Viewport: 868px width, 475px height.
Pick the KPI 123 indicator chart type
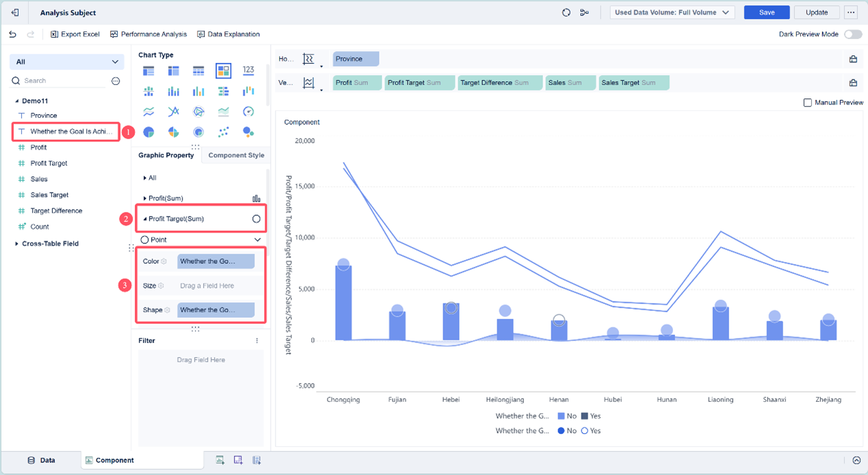pos(248,70)
